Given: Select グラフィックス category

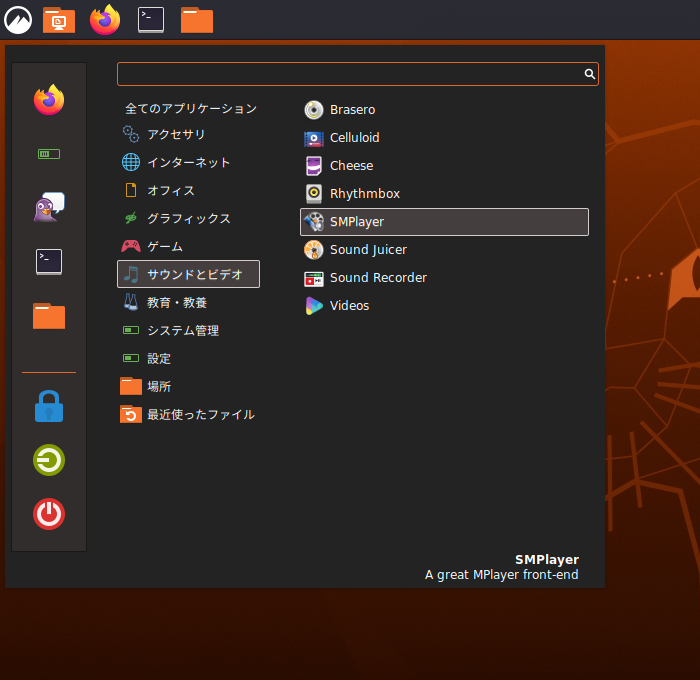Looking at the screenshot, I should 188,218.
